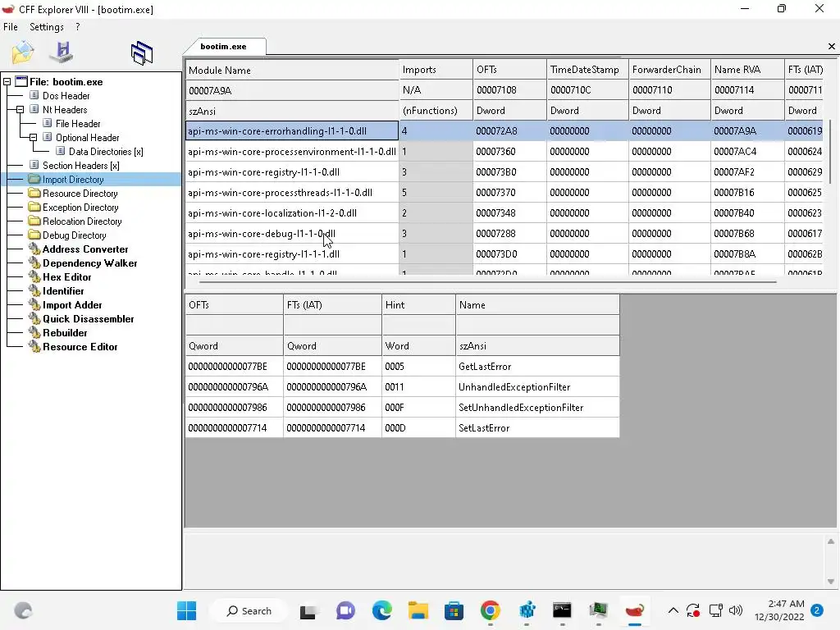This screenshot has width=840, height=630.
Task: Click the Module Name column header
Action: tap(292, 71)
